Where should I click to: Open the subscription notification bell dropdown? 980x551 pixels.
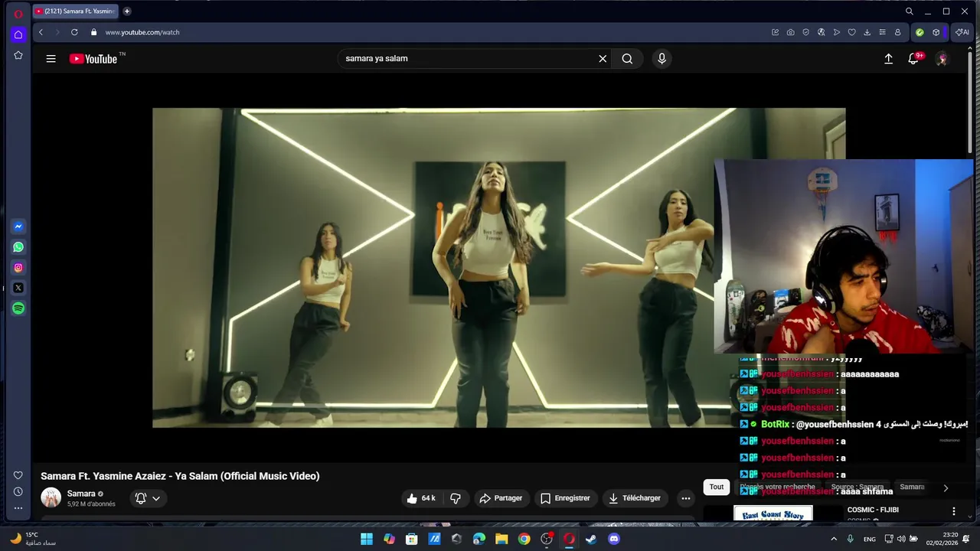[148, 498]
